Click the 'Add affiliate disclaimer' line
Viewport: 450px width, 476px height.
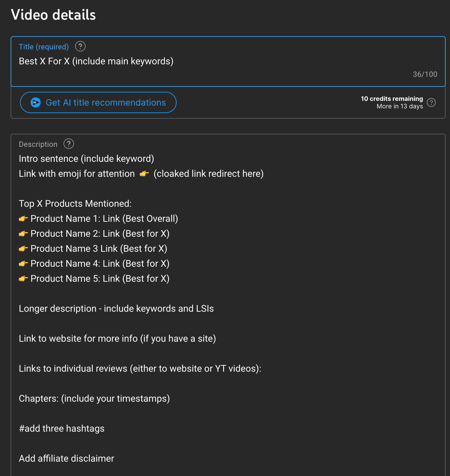pyautogui.click(x=67, y=459)
